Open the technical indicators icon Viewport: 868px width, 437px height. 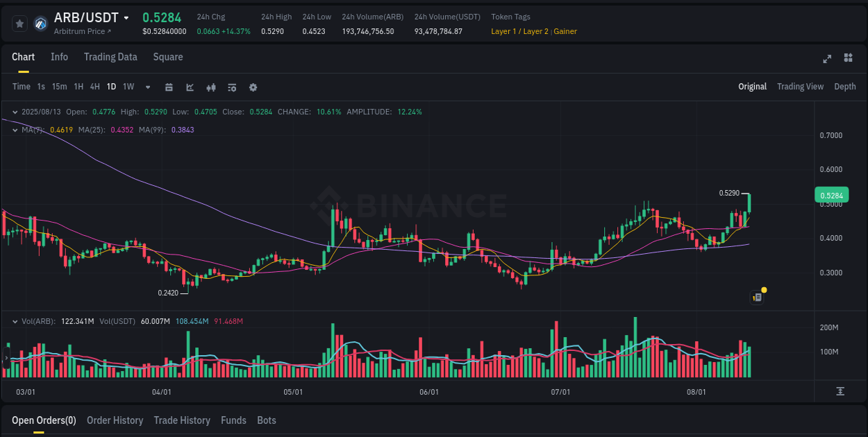[x=211, y=87]
